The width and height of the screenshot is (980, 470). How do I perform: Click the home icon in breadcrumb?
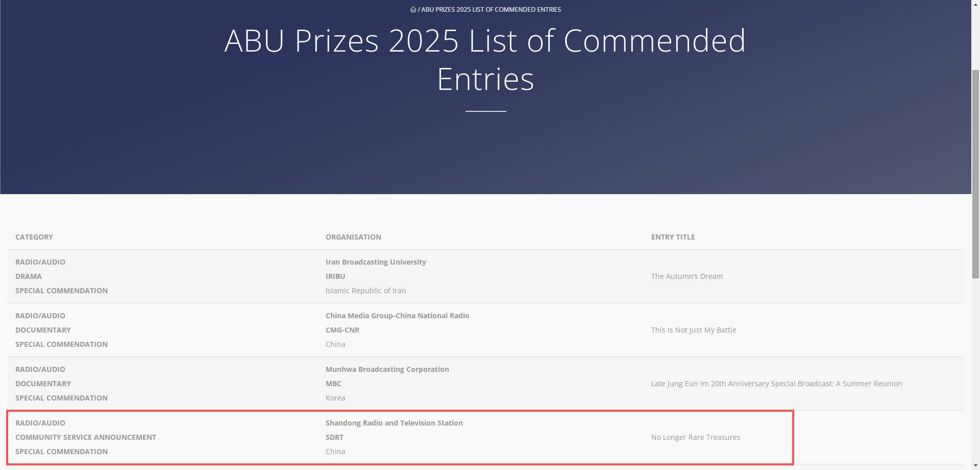click(x=413, y=9)
